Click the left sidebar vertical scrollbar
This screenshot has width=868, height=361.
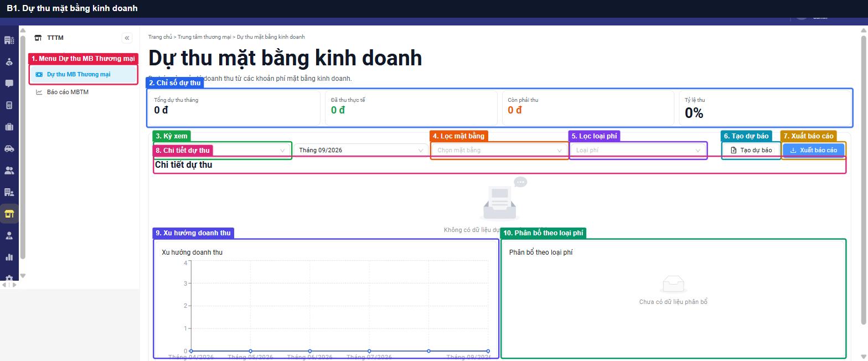point(23,147)
